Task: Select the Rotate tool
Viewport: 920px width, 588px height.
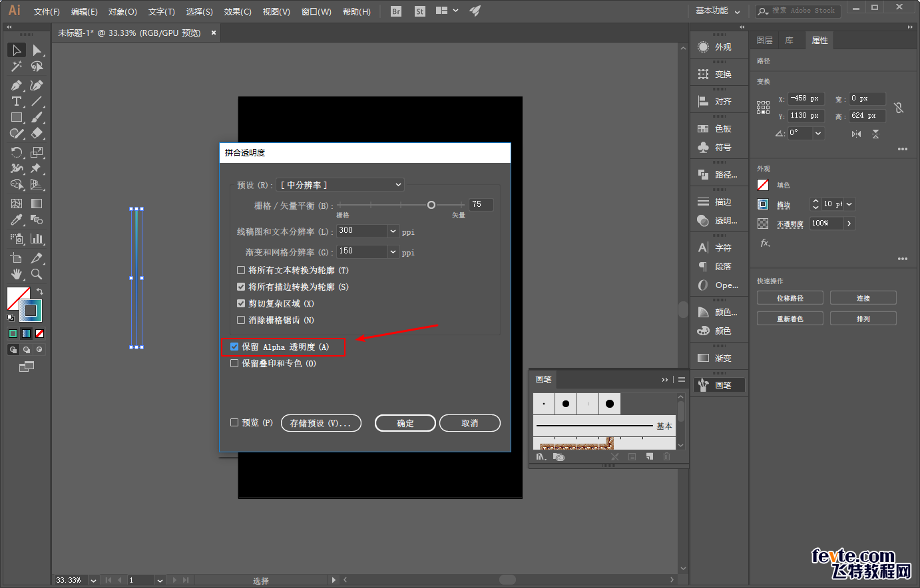Action: (17, 152)
